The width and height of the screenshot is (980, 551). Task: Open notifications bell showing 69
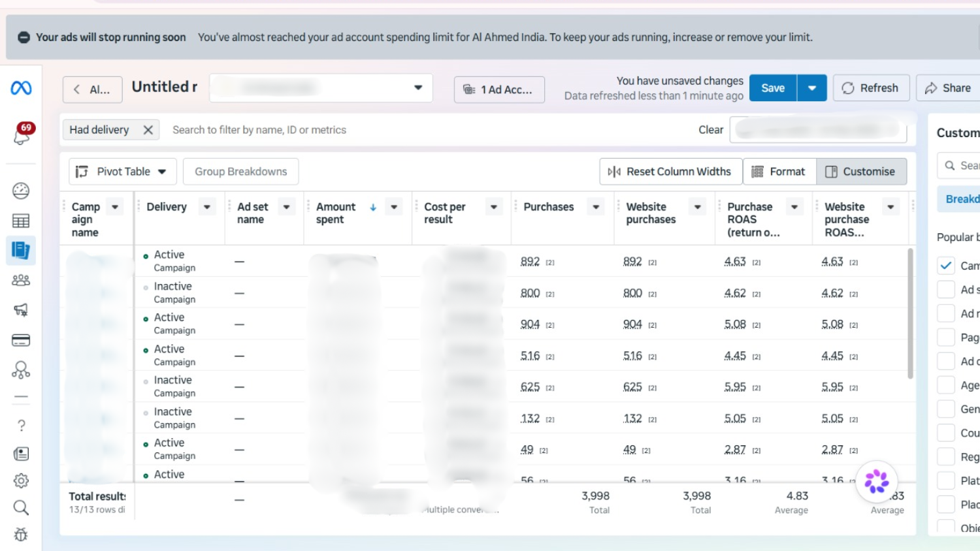[x=22, y=134]
